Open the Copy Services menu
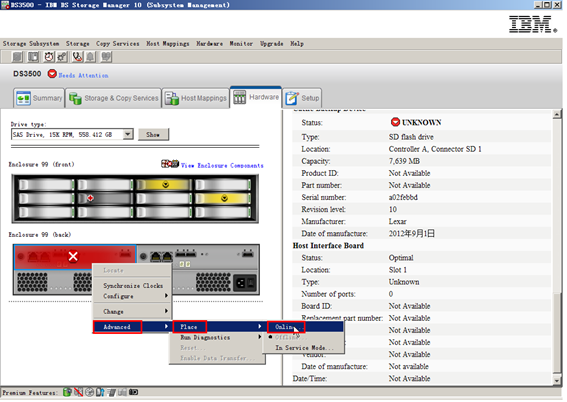 point(118,44)
